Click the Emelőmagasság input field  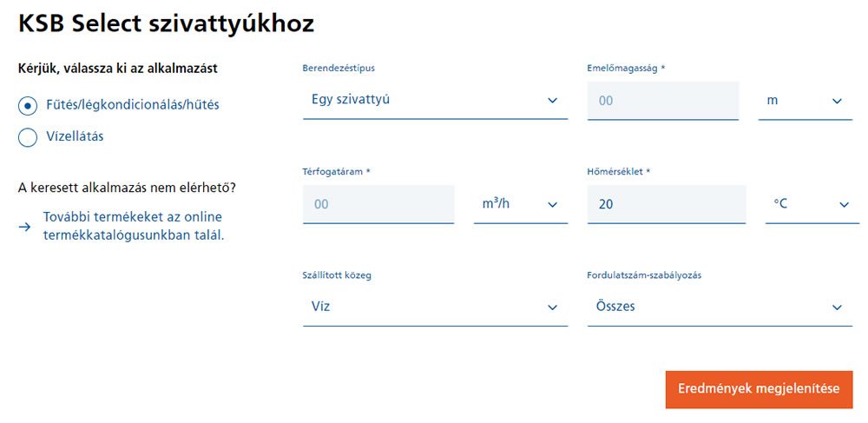click(662, 101)
